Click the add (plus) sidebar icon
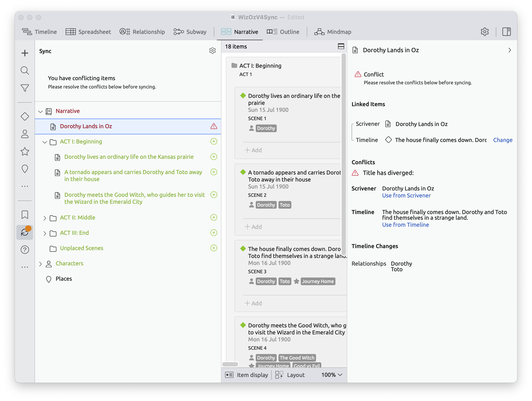This screenshot has width=532, height=401. point(25,53)
